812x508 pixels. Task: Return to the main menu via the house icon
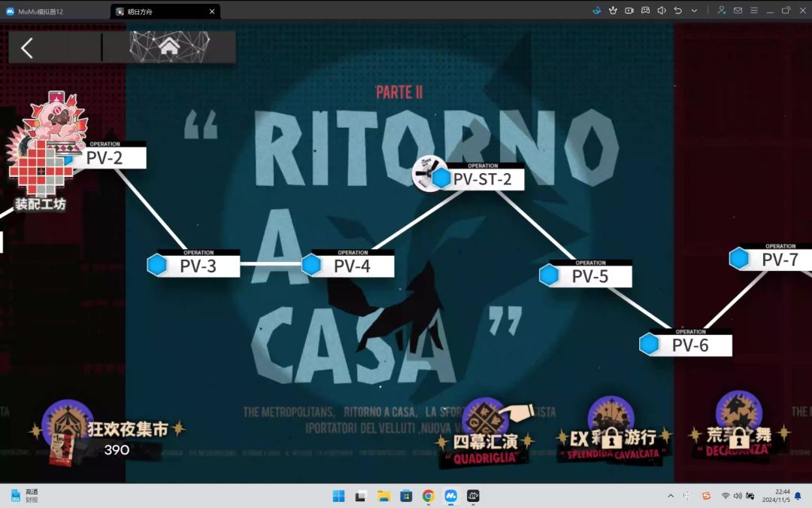coord(169,47)
